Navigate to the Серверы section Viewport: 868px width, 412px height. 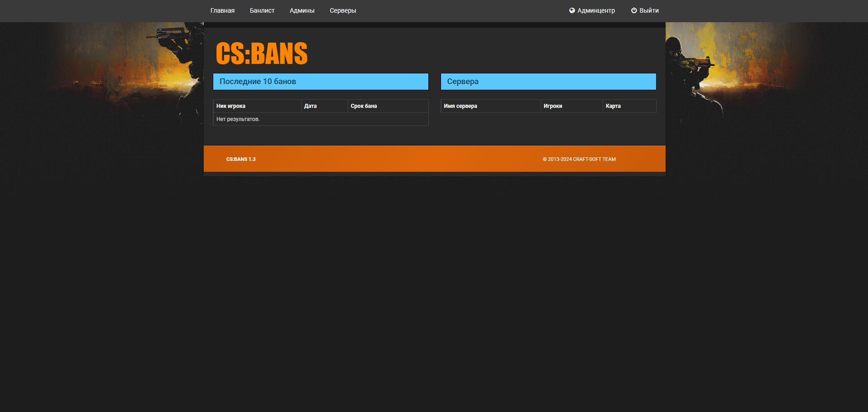pyautogui.click(x=343, y=10)
